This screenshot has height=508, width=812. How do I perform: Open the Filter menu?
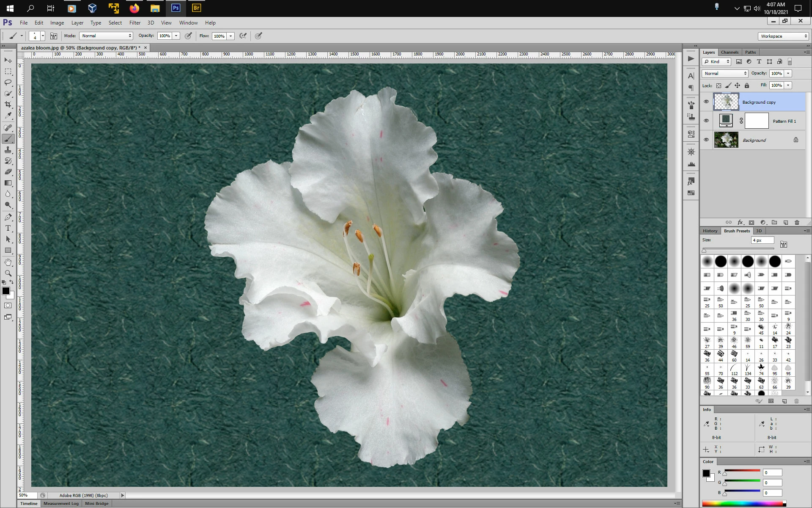pos(134,23)
